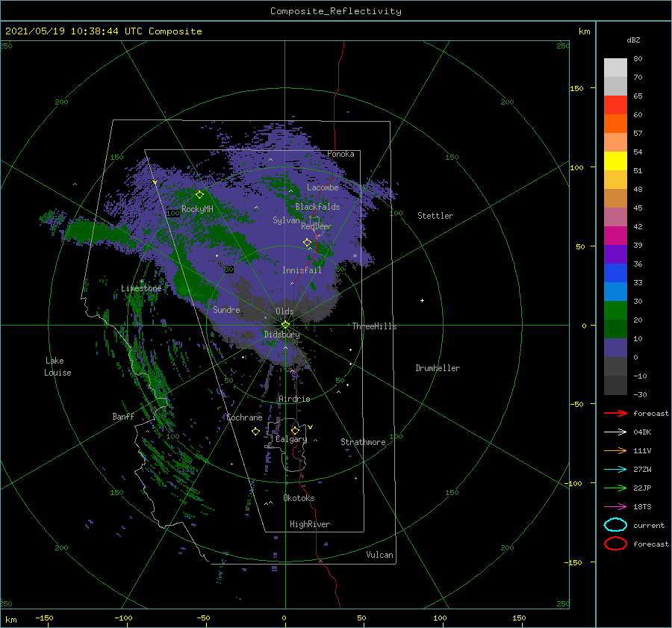
Task: Click the Innisfail label
Action: (302, 270)
